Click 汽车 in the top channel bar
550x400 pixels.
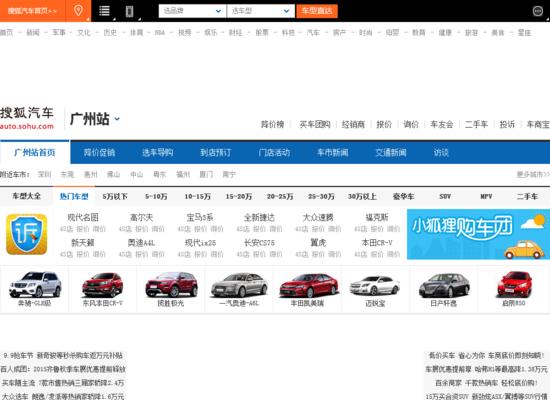313,32
